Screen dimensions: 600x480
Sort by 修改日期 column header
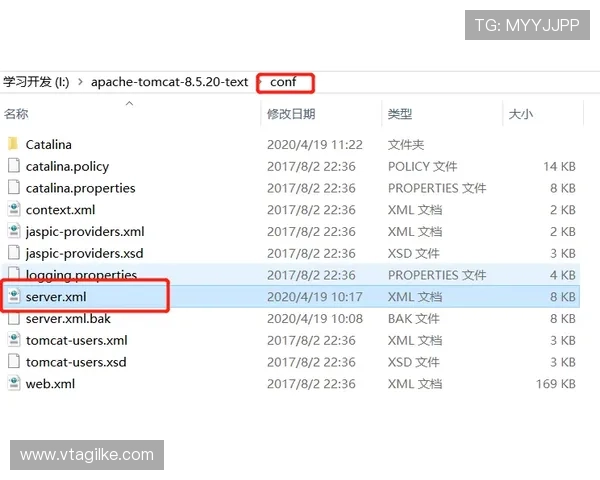tap(291, 114)
